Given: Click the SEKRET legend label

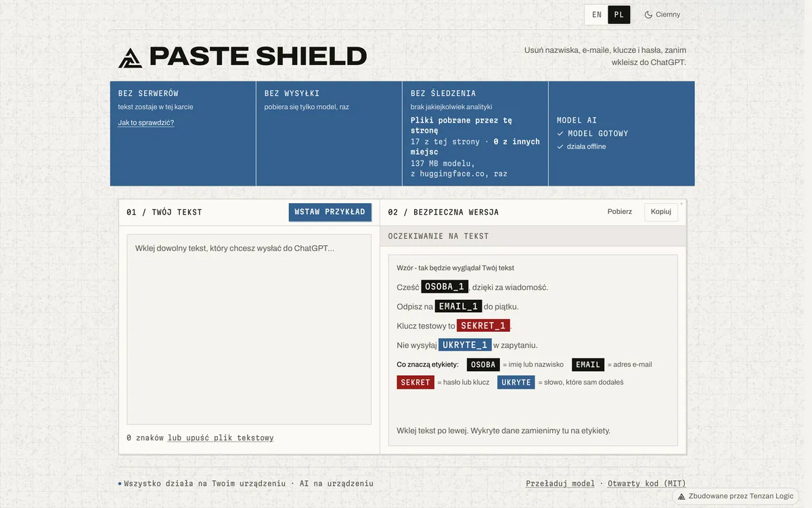Looking at the screenshot, I should 415,382.
